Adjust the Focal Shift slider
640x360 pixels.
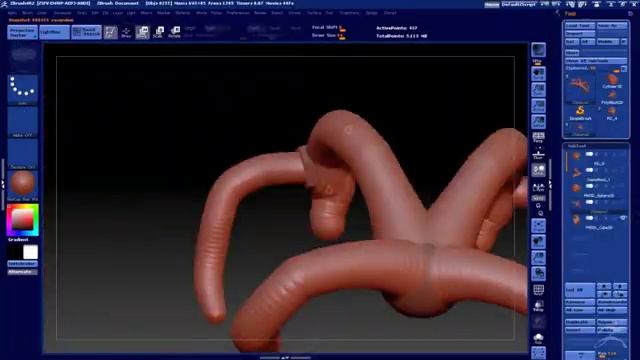[x=329, y=28]
